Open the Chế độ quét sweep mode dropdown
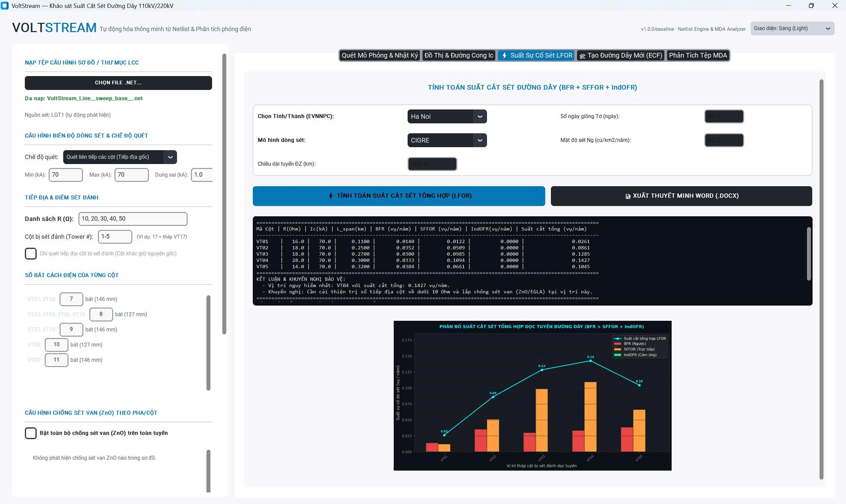 point(120,157)
